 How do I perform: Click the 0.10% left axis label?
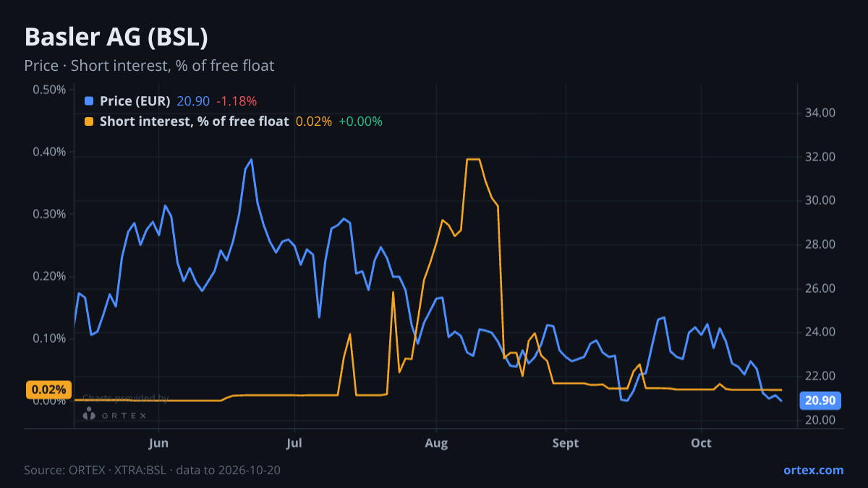(49, 338)
